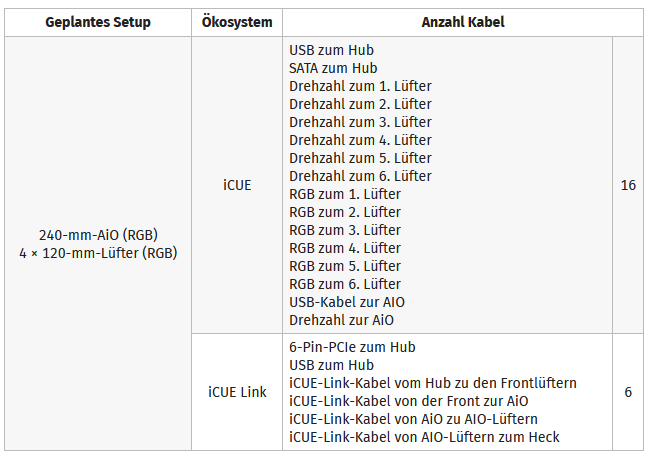Select the 240-mm-AiO (RGB) setup cell text
Viewport: 661px width, 462px height.
click(x=98, y=235)
